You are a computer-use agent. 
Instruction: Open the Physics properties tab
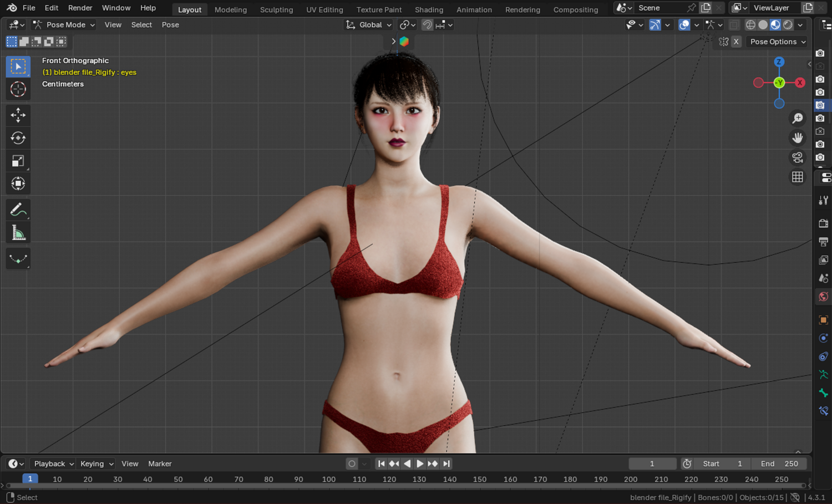click(824, 338)
